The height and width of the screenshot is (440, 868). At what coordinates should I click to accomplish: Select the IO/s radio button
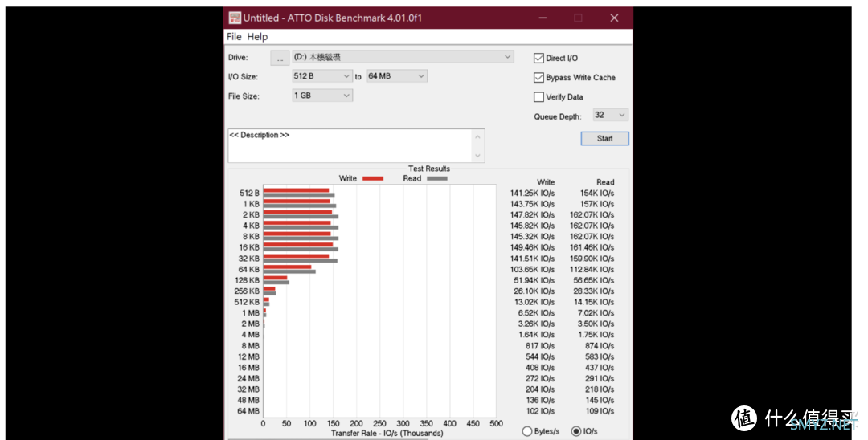coord(576,431)
